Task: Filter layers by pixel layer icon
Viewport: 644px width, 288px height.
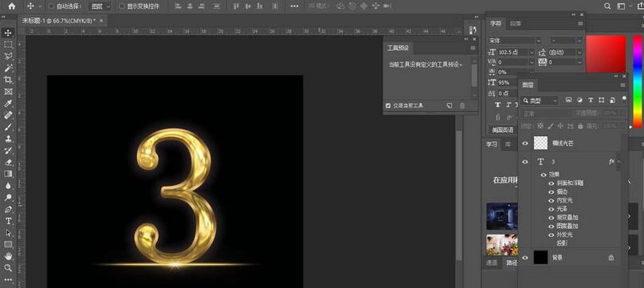Action: coord(569,100)
